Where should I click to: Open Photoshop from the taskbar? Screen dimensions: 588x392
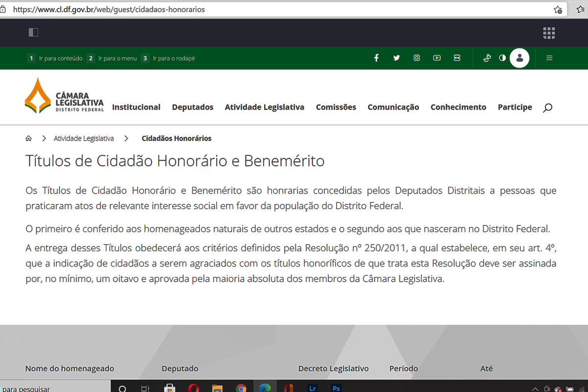pos(336,388)
